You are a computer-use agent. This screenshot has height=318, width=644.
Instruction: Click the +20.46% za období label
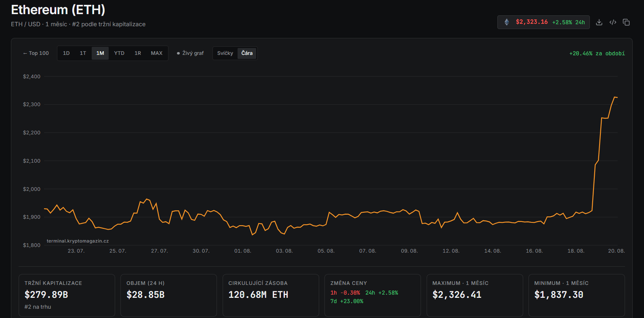coord(597,53)
